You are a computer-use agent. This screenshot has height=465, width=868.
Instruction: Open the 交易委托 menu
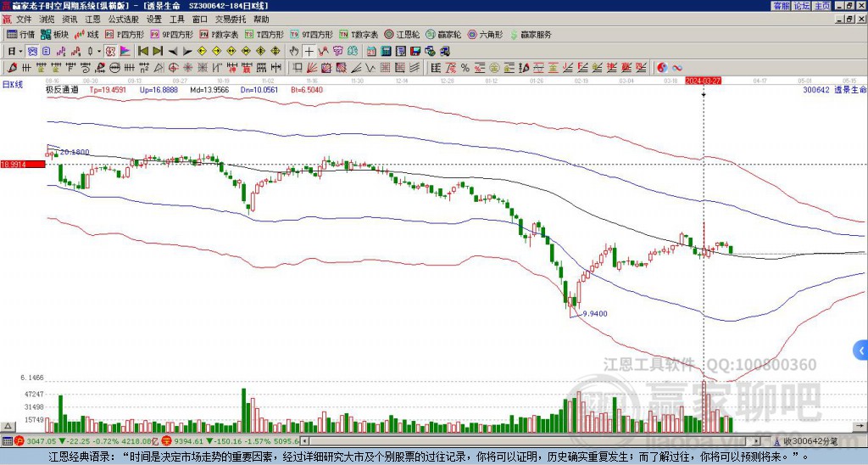[x=231, y=20]
